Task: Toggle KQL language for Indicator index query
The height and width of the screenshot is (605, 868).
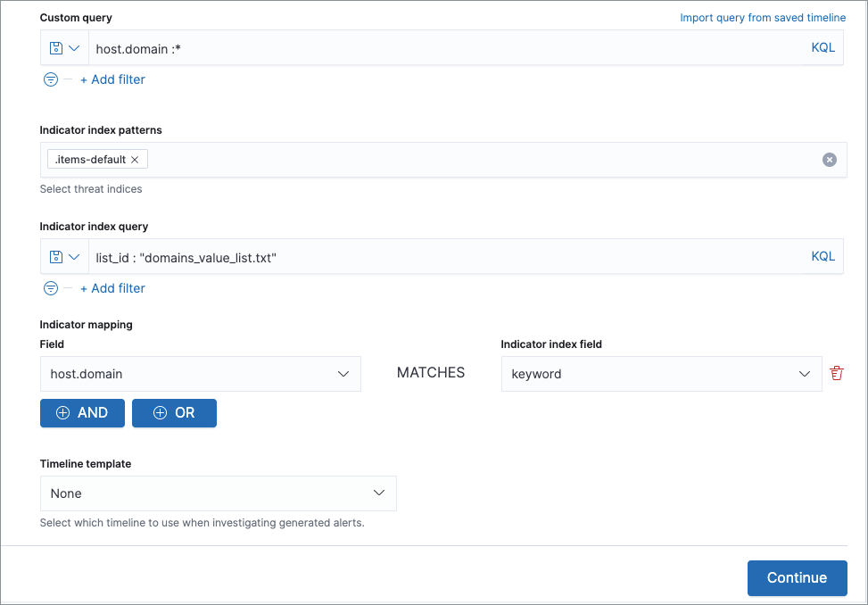Action: tap(823, 257)
